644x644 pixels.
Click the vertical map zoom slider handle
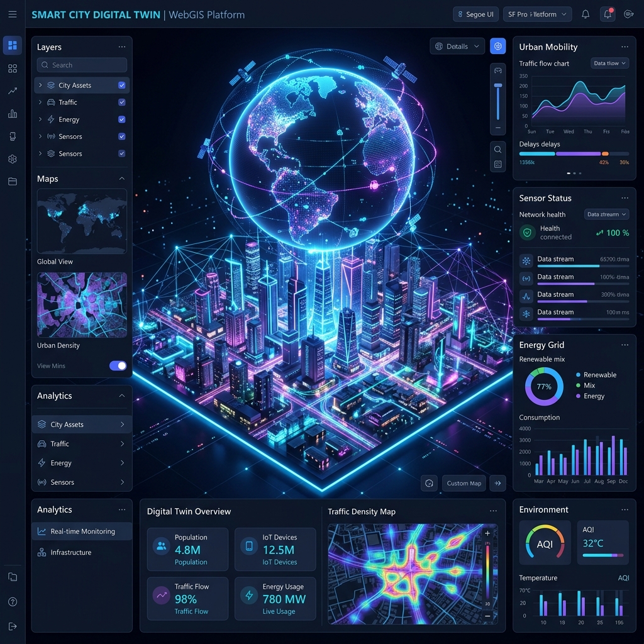(498, 86)
